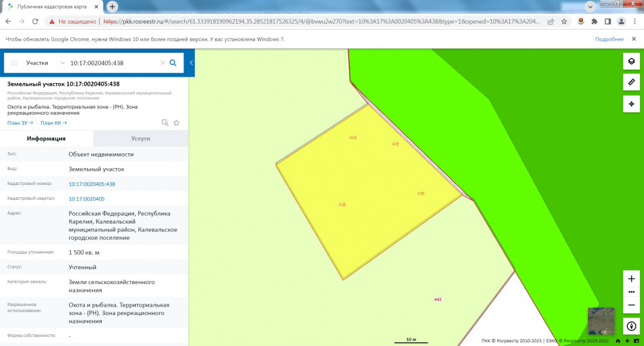Go back in browser history
644x346 pixels.
click(x=8, y=21)
